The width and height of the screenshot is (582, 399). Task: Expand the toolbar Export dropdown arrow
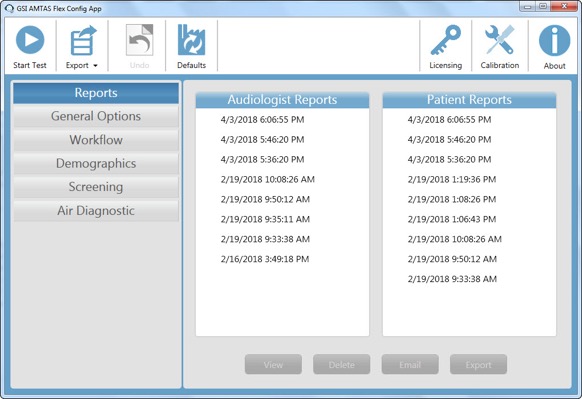pyautogui.click(x=95, y=66)
